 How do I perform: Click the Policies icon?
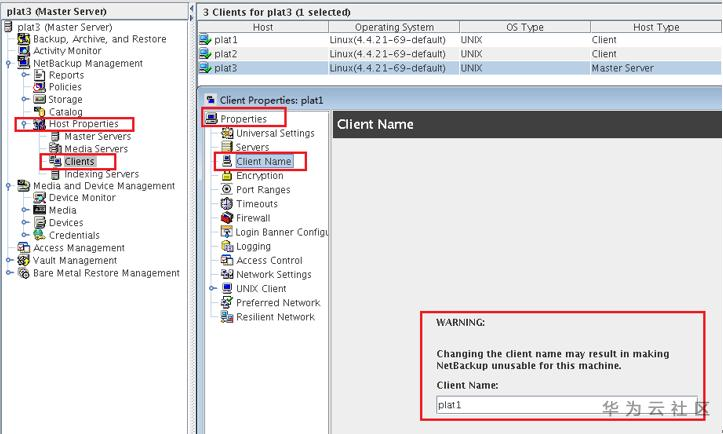tap(40, 87)
